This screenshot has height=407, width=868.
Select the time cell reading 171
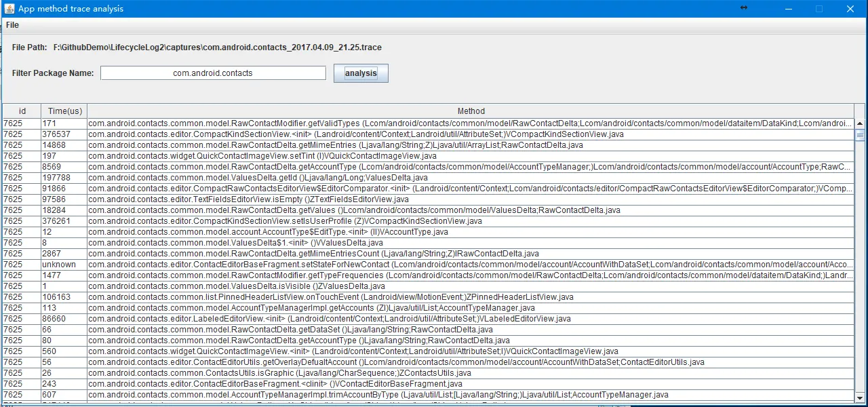click(64, 123)
